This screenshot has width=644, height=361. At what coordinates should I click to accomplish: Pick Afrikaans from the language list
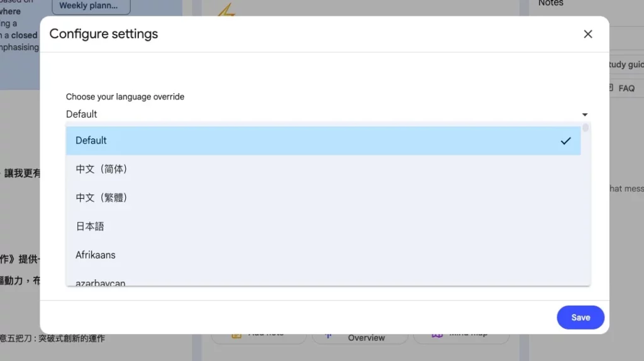point(96,255)
